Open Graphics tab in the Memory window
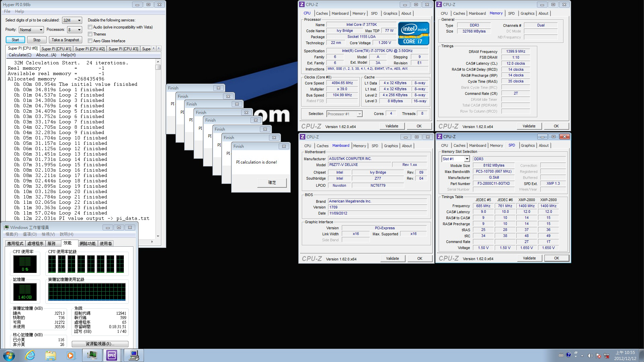The height and width of the screenshot is (362, 644). (527, 13)
